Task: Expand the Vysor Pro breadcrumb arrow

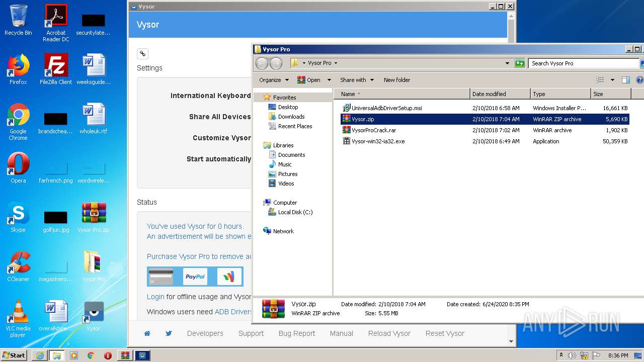Action: point(336,63)
